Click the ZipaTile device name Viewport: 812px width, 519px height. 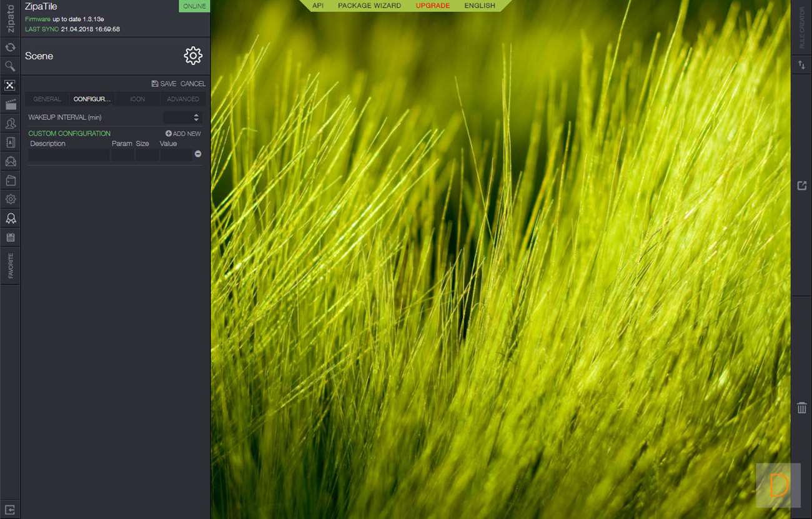pos(41,6)
